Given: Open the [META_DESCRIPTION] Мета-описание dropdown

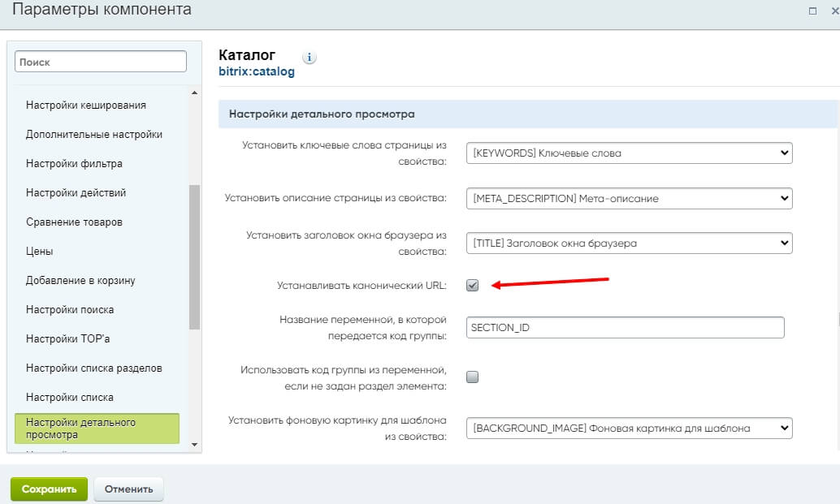Looking at the screenshot, I should tap(629, 199).
